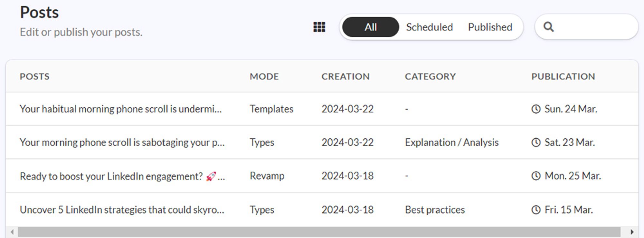This screenshot has width=644, height=238.
Task: Click the horizontal scrollbar track
Action: 319,232
